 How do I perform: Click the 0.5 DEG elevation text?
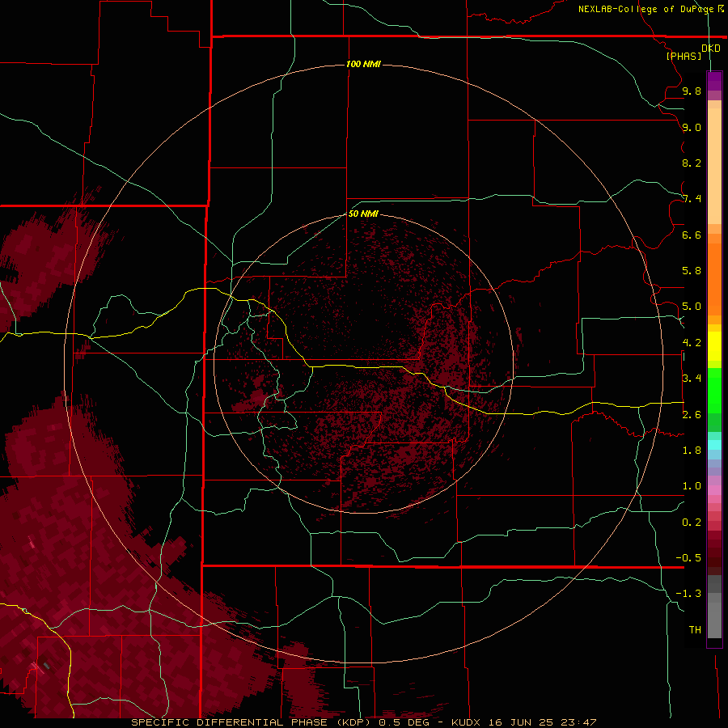404,722
